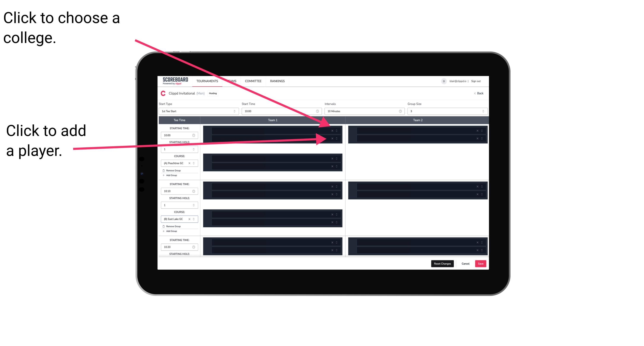
Task: Switch to the RANKINGS tab
Action: click(x=277, y=81)
